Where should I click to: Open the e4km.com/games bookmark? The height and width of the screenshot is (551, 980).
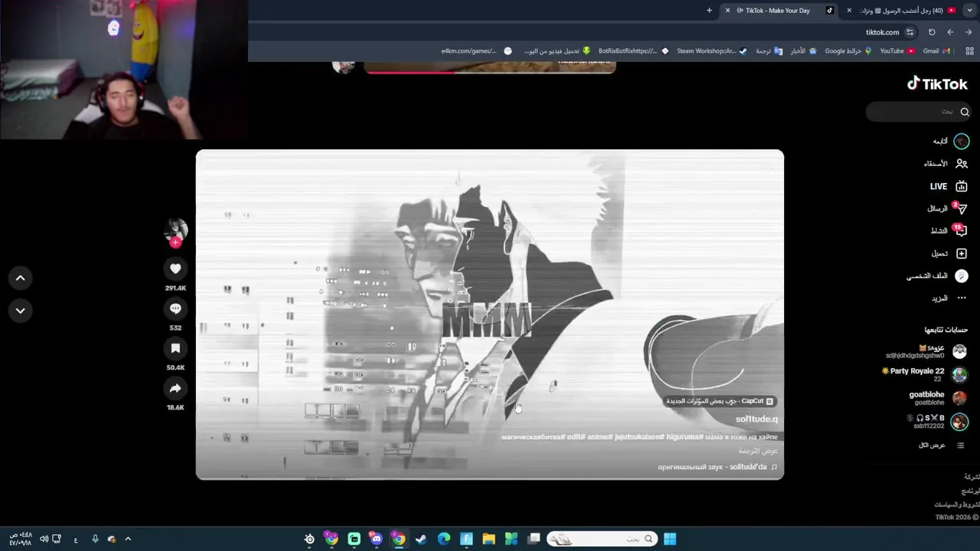[476, 51]
